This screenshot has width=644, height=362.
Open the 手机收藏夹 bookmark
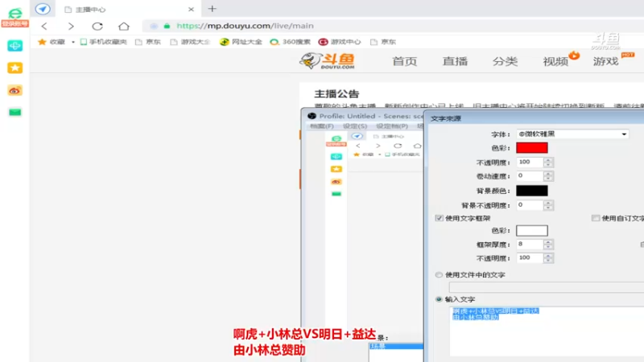104,42
